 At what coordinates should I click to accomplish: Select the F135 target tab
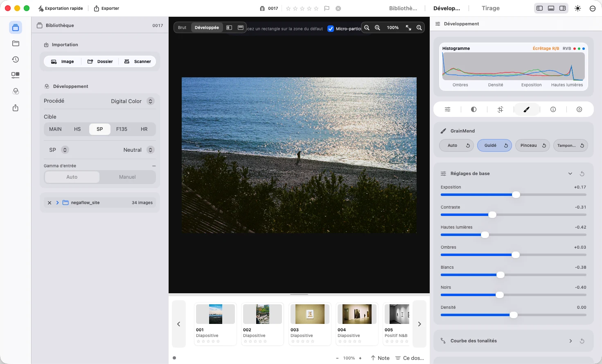[x=122, y=129]
